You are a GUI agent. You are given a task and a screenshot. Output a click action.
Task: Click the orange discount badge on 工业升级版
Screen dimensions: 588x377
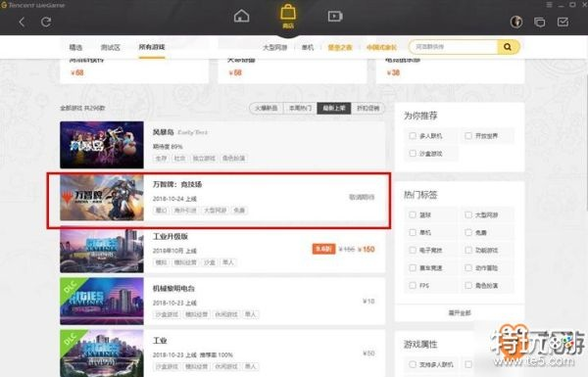click(x=323, y=249)
